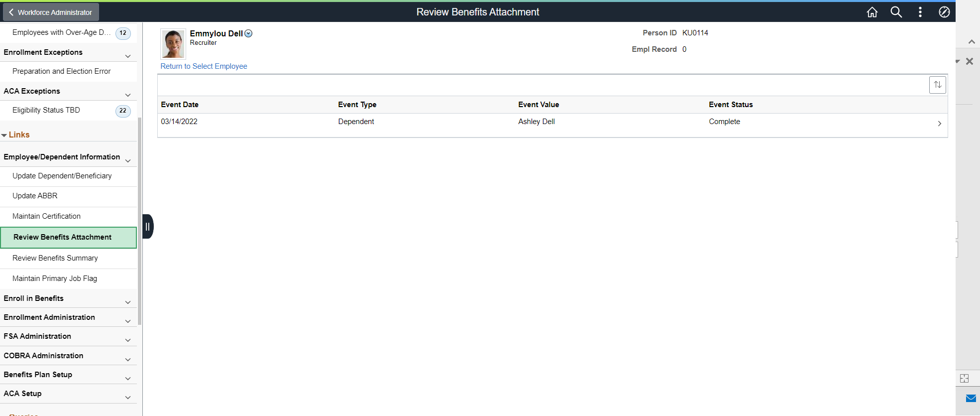Viewport: 980px width, 416px height.
Task: Open the NavBar compass icon
Action: [x=944, y=12]
